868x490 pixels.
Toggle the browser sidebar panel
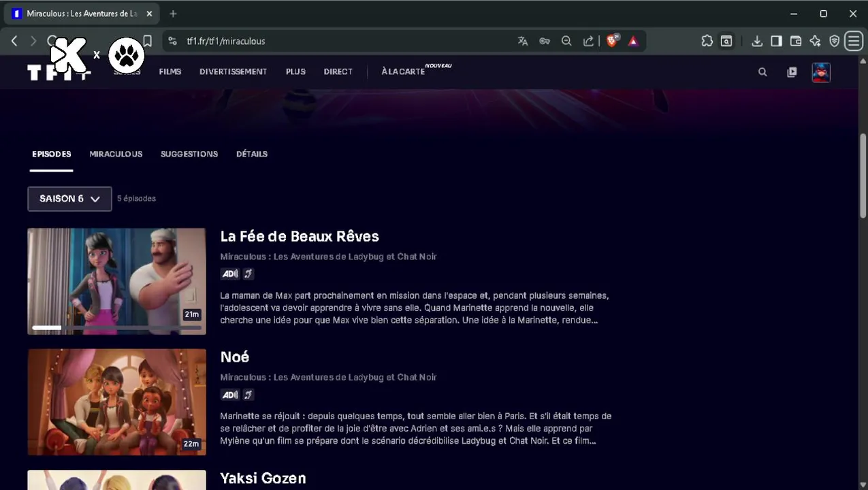tap(776, 41)
